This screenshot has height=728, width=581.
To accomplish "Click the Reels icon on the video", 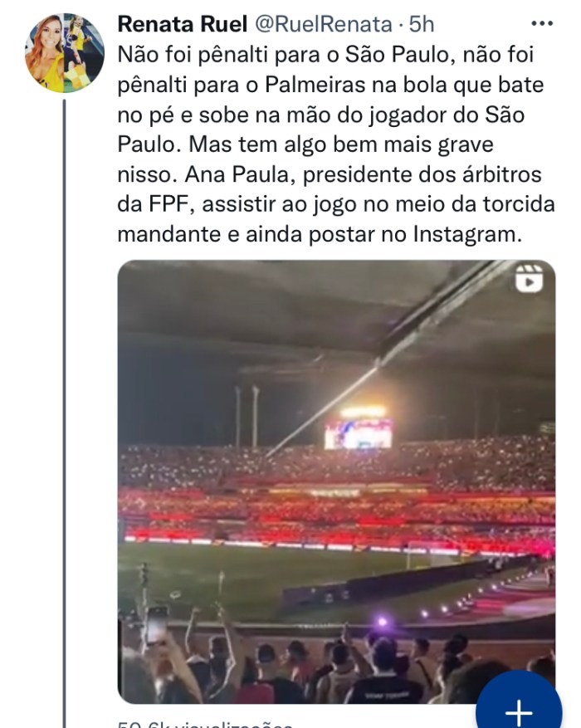I will coord(528,280).
